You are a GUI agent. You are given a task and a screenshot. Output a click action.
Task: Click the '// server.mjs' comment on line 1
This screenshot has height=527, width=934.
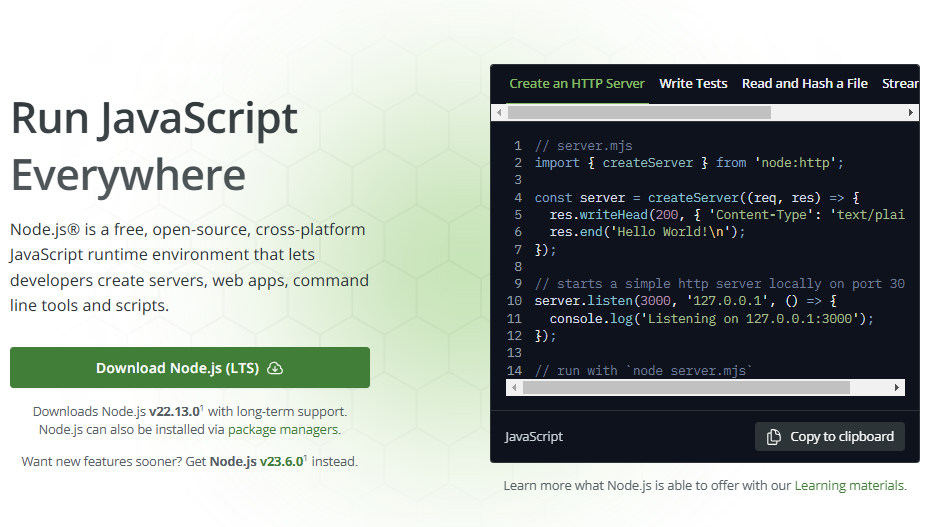pyautogui.click(x=583, y=145)
